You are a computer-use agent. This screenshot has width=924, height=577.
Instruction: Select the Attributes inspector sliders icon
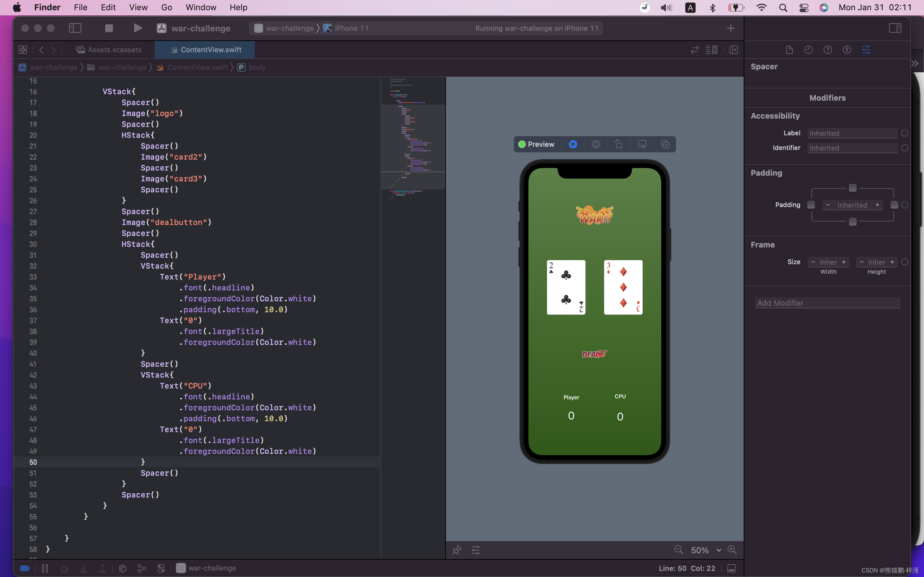pos(866,50)
